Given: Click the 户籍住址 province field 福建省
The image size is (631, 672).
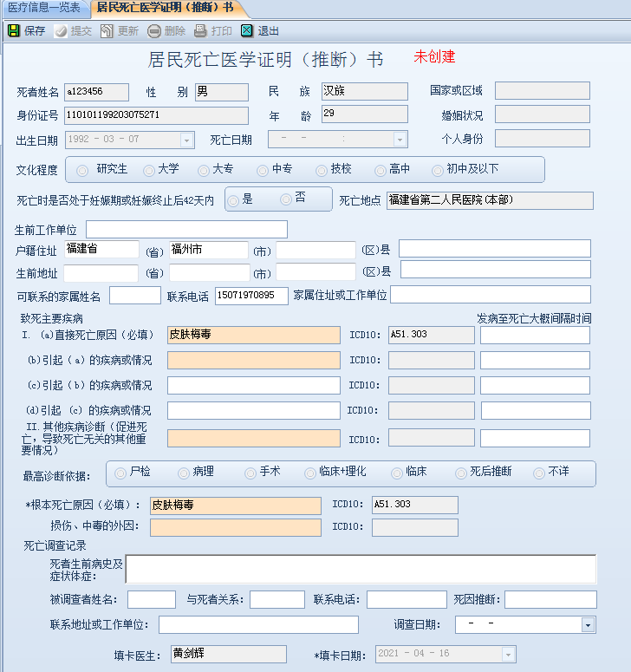Looking at the screenshot, I should pos(101,250).
